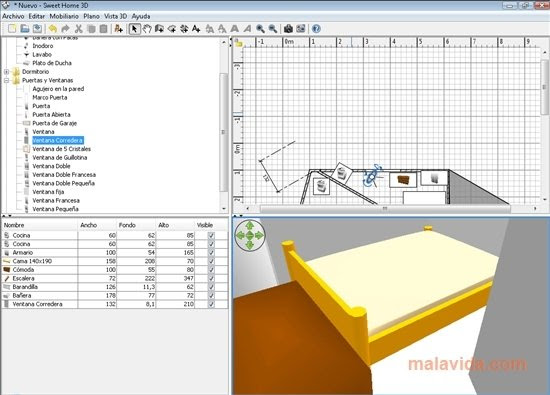Screen dimensions: 550x395
Task: Click catalog tree scroll down arrow
Action: (x=224, y=209)
